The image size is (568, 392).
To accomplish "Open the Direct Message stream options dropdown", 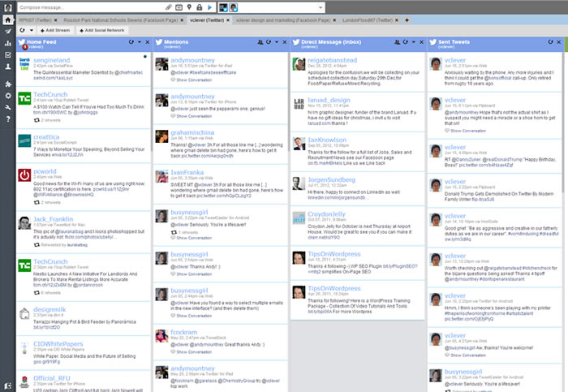I will point(414,42).
